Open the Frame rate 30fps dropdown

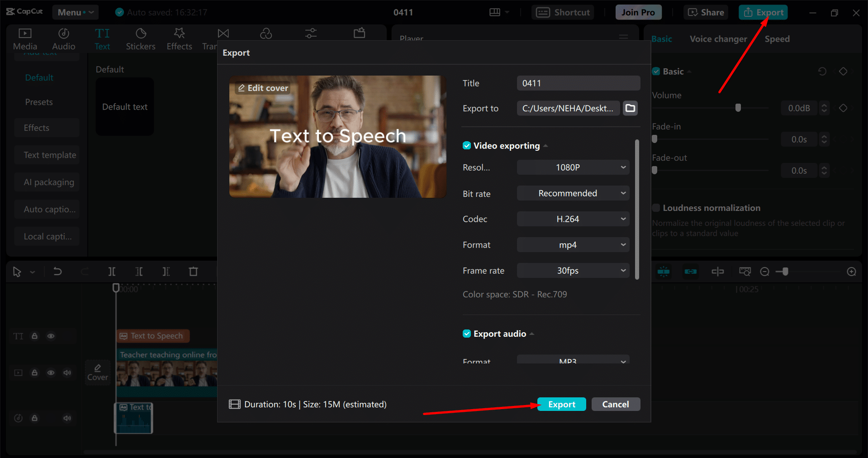(573, 271)
